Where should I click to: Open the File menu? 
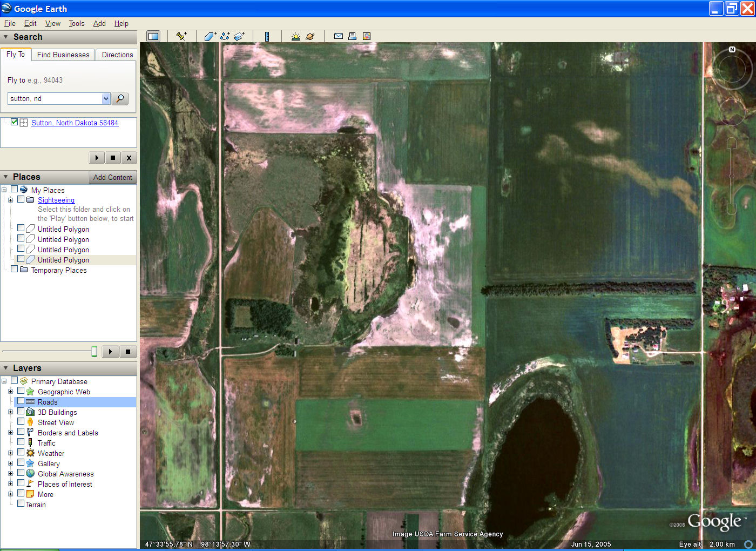tap(10, 23)
